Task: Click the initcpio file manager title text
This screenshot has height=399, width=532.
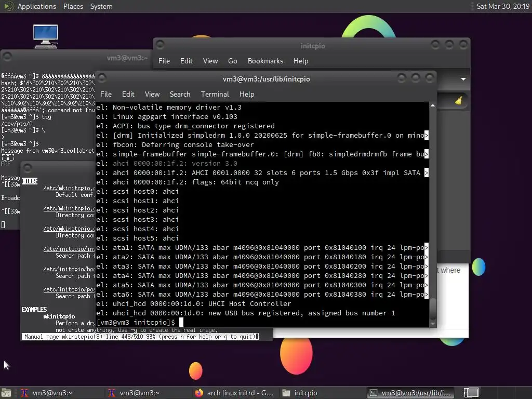Action: click(x=312, y=46)
